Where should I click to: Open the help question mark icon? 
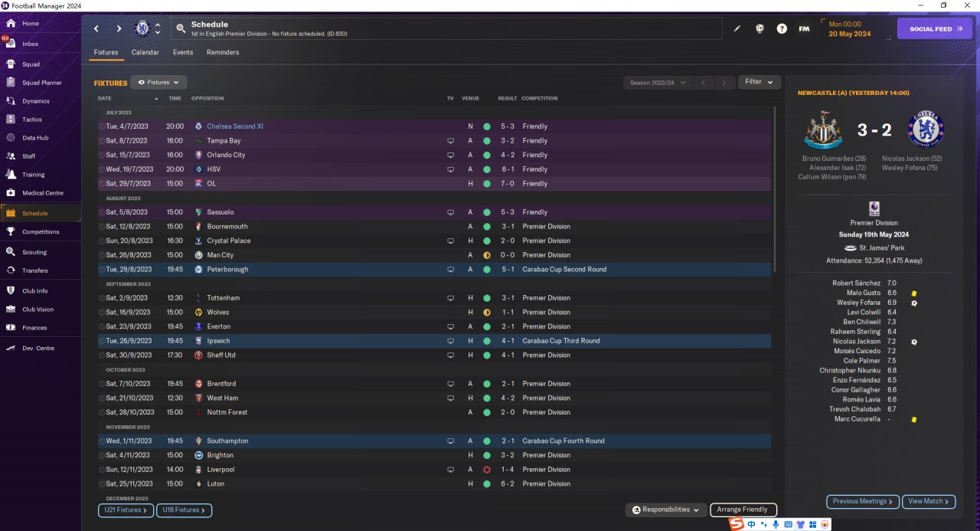click(x=782, y=29)
